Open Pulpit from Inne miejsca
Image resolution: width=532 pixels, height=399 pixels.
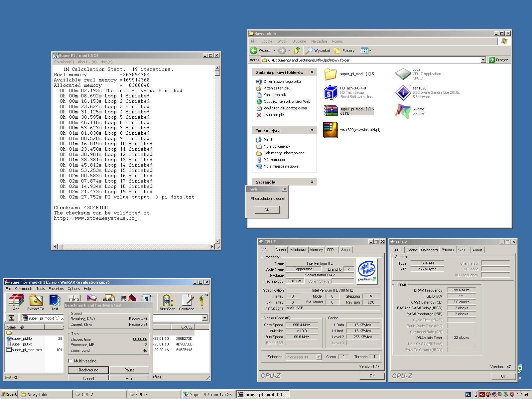pos(268,140)
